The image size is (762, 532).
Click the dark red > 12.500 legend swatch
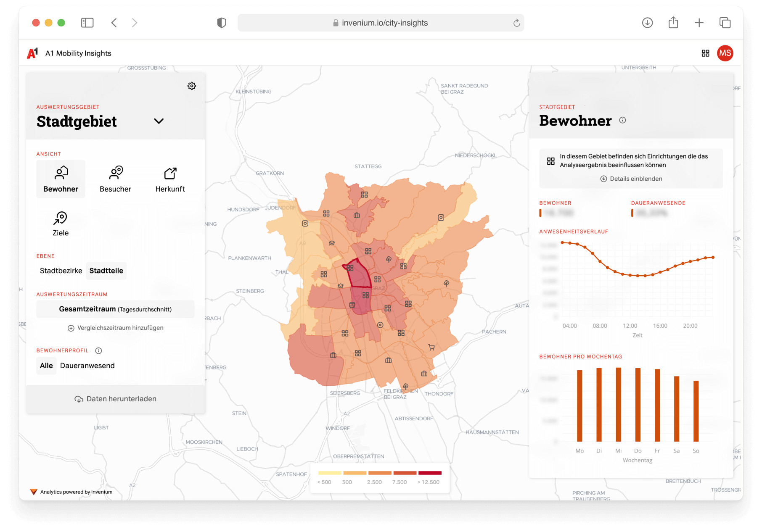(x=430, y=473)
